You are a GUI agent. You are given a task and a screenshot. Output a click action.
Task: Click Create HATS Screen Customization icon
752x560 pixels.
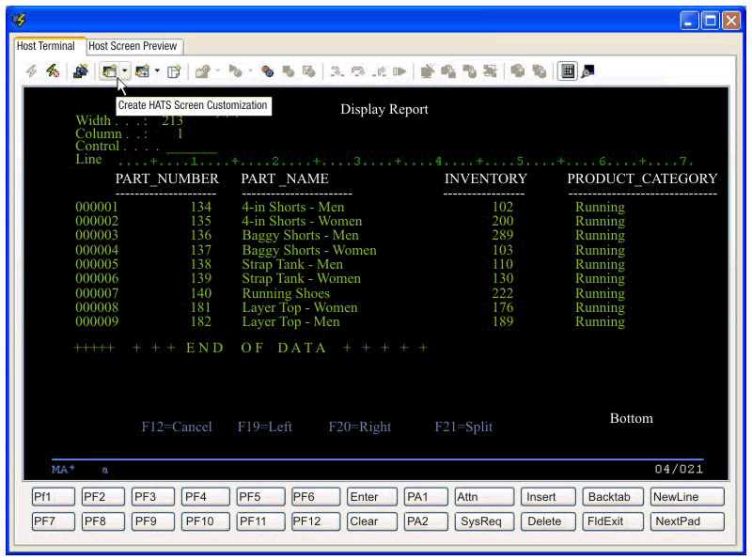(x=109, y=71)
